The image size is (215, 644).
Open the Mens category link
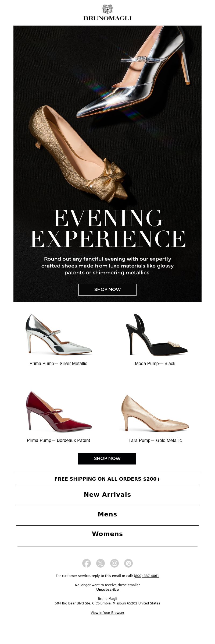107,514
